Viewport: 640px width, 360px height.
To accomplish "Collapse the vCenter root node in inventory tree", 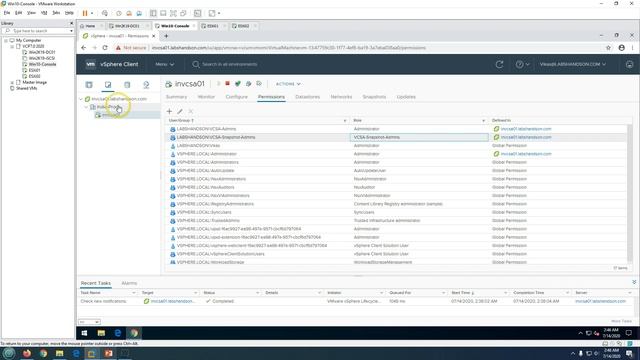I will [81, 99].
